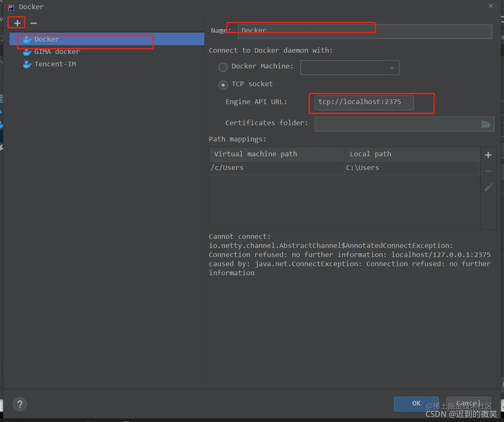Click the Tencent-IM whale icon

[27, 64]
